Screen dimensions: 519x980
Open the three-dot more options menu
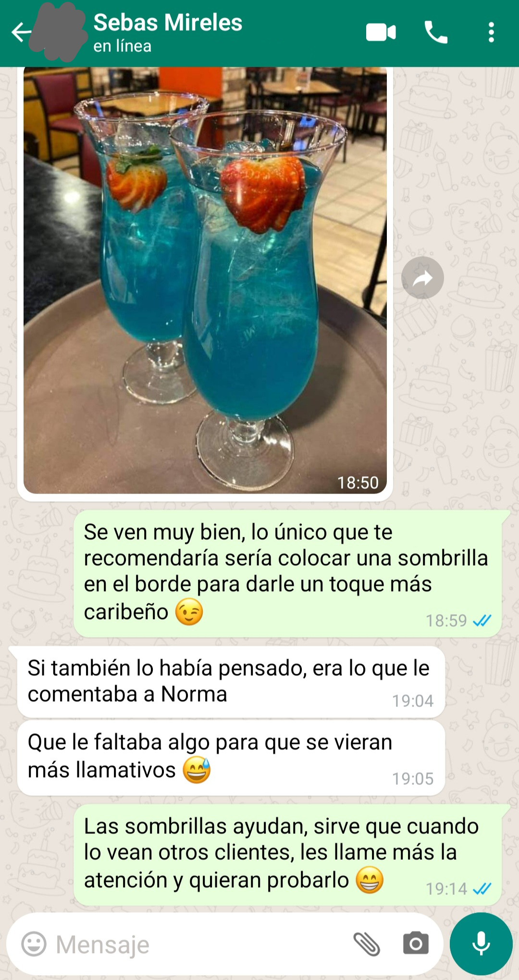[x=491, y=33]
